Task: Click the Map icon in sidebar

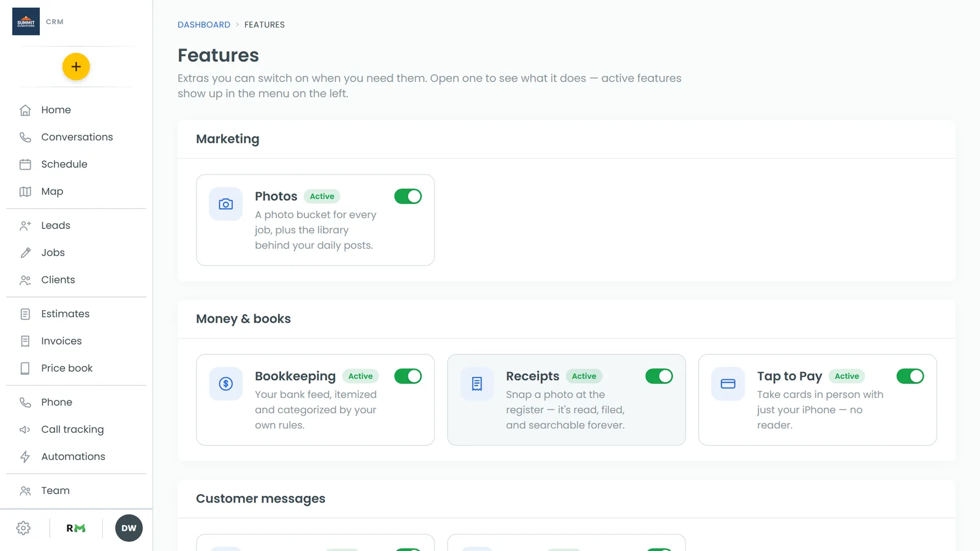Action: 25,192
